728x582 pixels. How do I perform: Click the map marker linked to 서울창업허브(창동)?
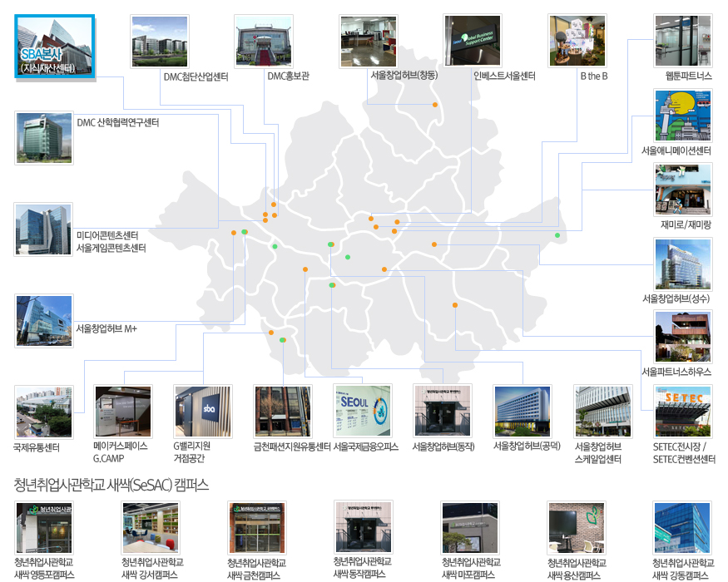click(435, 105)
